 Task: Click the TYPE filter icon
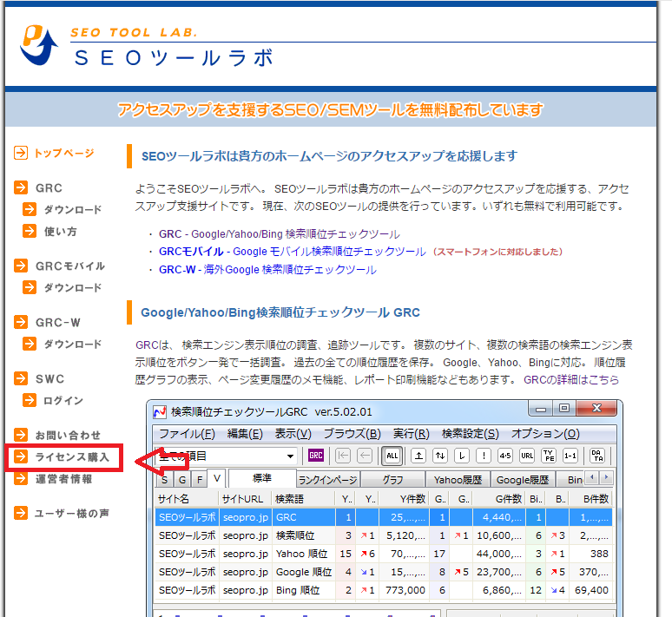tap(549, 456)
